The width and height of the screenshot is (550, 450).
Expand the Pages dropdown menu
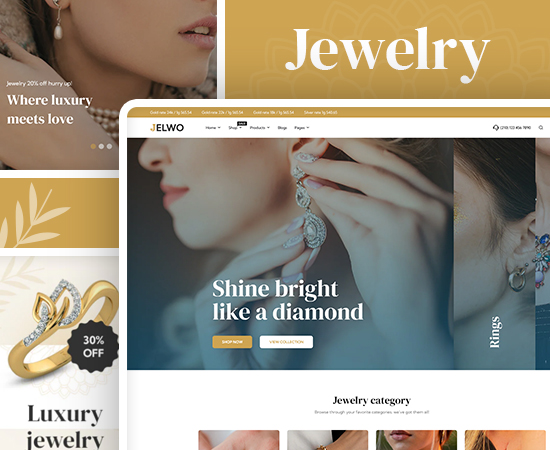[301, 128]
